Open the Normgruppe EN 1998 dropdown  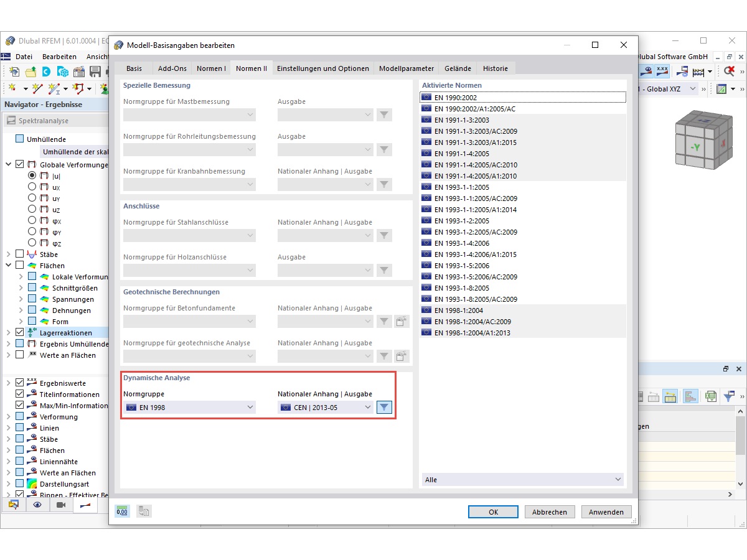tap(190, 407)
